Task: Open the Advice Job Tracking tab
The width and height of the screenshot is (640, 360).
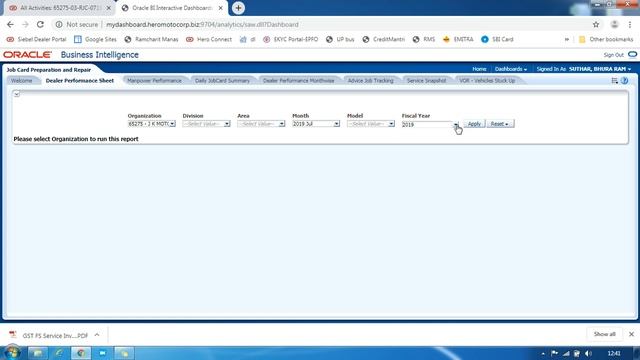Action: pyautogui.click(x=371, y=81)
